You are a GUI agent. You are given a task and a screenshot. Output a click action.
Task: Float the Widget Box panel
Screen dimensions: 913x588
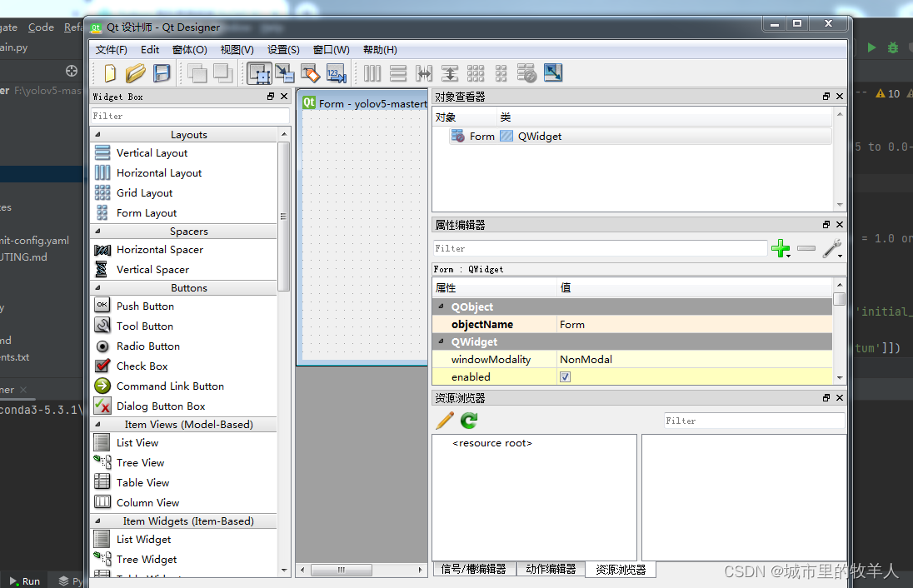coord(271,97)
